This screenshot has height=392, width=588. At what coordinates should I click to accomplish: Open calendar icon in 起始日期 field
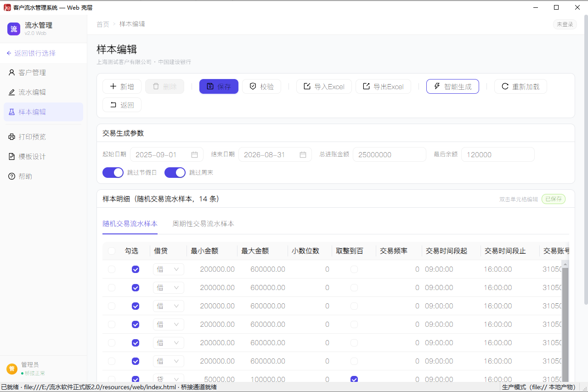(x=195, y=155)
